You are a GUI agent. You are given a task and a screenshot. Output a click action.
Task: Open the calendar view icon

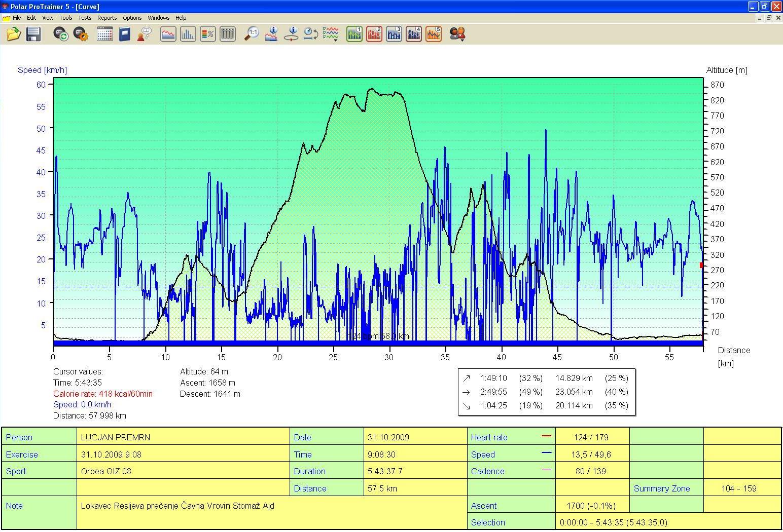[x=104, y=34]
